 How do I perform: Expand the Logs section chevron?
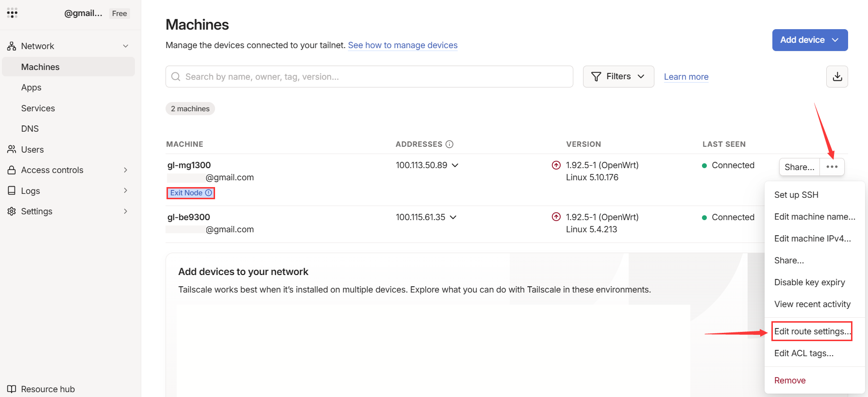[x=126, y=191]
